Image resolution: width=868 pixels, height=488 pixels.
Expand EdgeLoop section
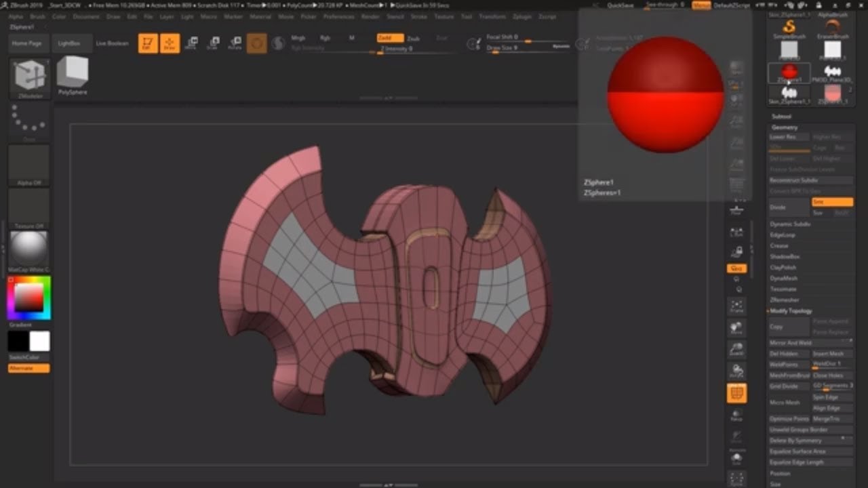(x=783, y=235)
